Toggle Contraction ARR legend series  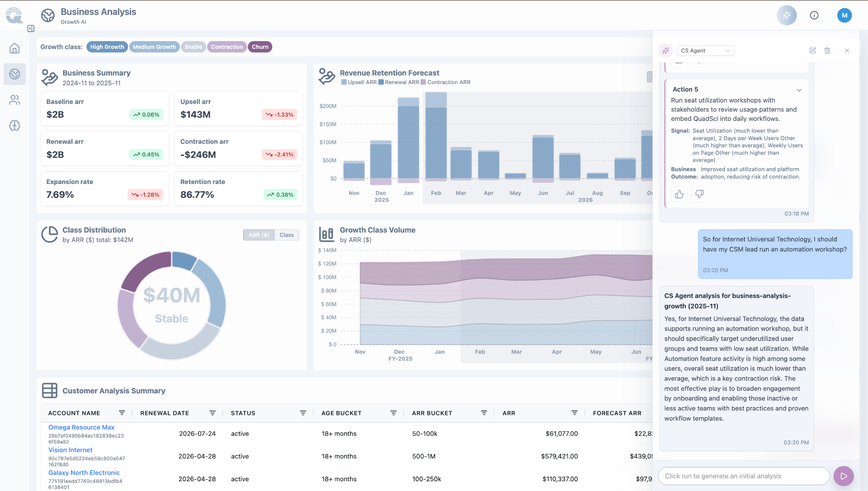(446, 82)
